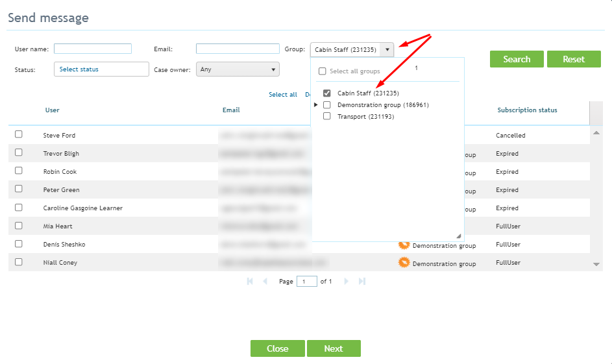Screen dimensions: 612x364
Task: Uncheck the Cabin Staff (231235) group
Action: pos(327,93)
